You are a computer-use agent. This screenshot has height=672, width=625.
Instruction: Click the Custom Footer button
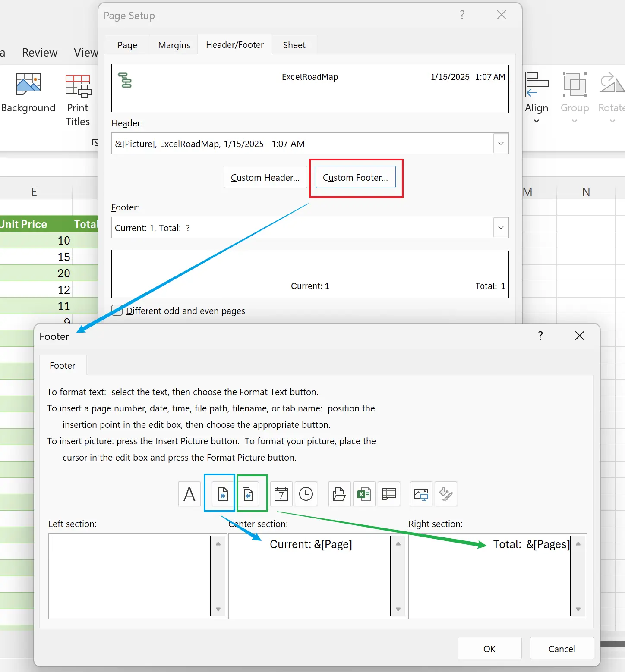pyautogui.click(x=355, y=177)
